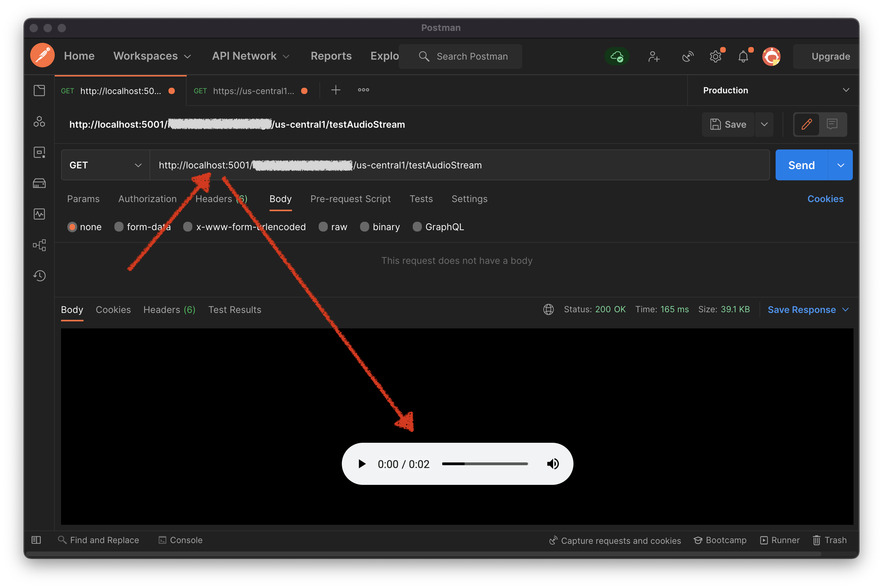Click the capture requests satellite icon
Viewport: 883px width, 588px height.
click(687, 56)
